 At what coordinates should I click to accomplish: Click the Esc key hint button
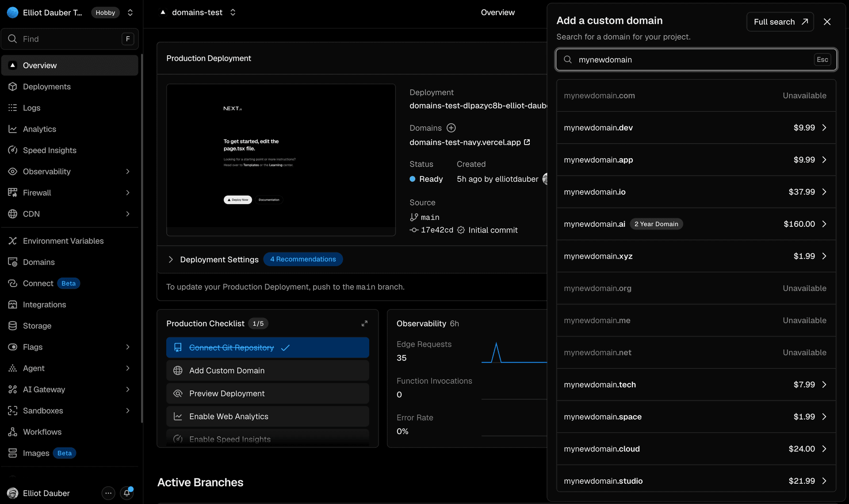pos(822,60)
